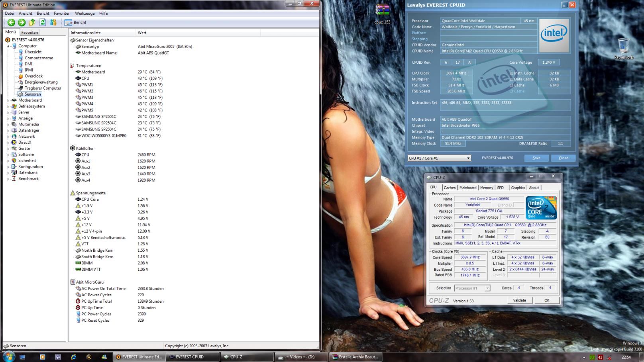Expand the Multimedia tree node

8,124
